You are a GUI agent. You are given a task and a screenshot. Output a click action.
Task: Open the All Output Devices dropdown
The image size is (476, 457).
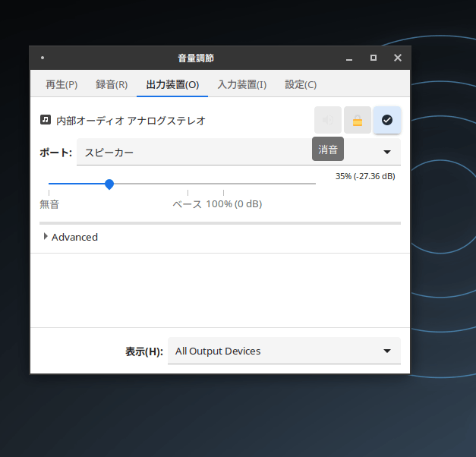284,351
